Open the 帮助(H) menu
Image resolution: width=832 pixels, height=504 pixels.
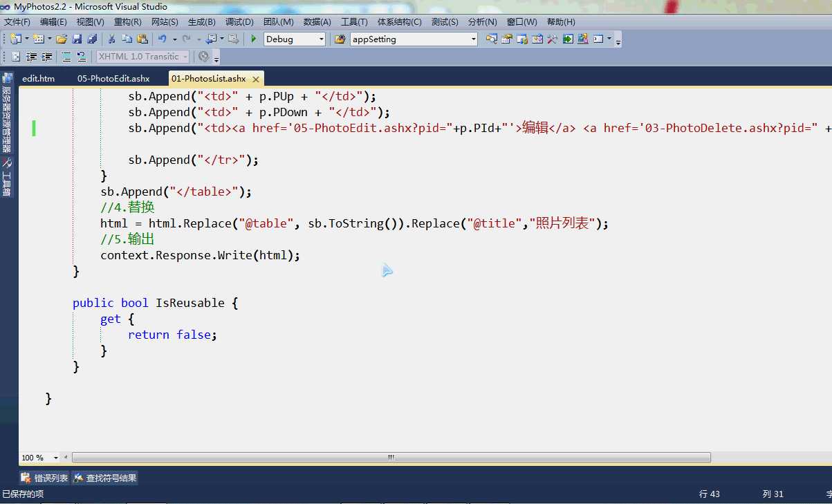tap(561, 22)
